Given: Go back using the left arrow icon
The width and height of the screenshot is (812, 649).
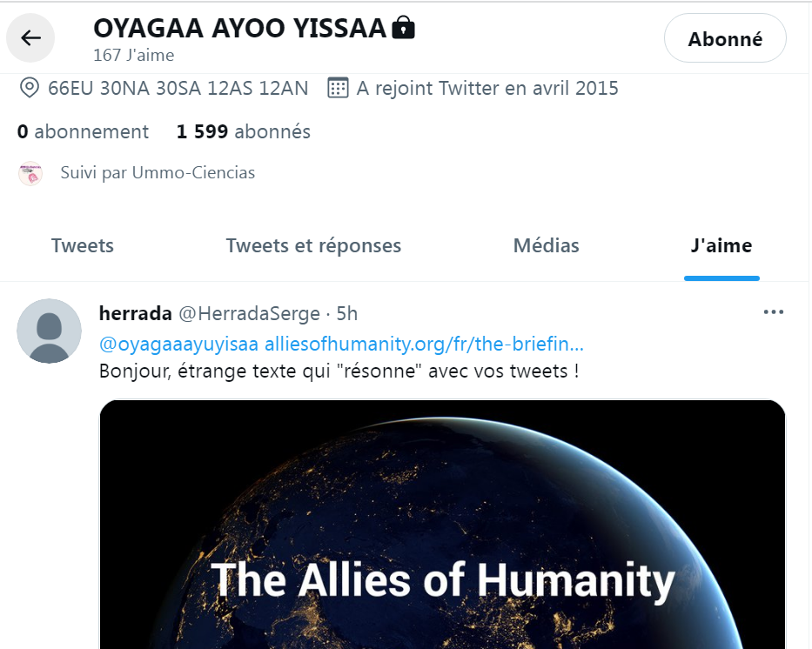Looking at the screenshot, I should (30, 37).
